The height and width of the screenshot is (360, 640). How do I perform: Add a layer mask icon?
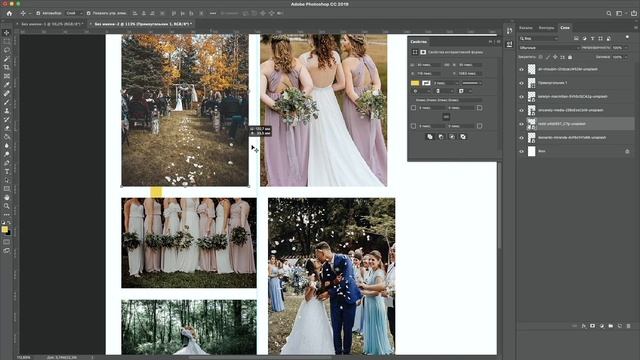tap(593, 326)
